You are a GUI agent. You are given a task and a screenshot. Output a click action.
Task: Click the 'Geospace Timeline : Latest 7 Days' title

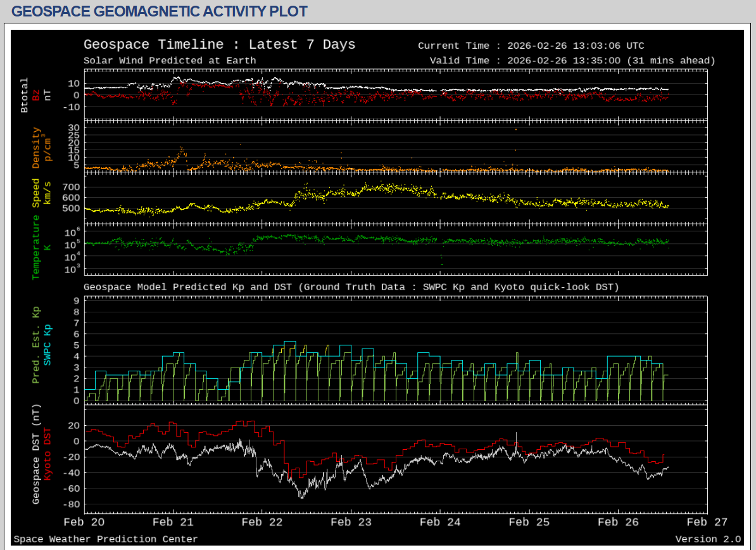tap(219, 44)
